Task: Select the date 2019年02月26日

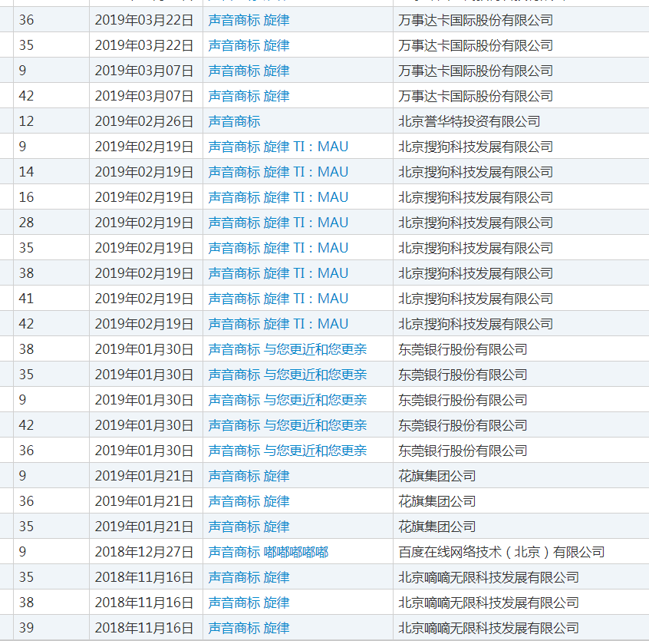Action: [144, 121]
